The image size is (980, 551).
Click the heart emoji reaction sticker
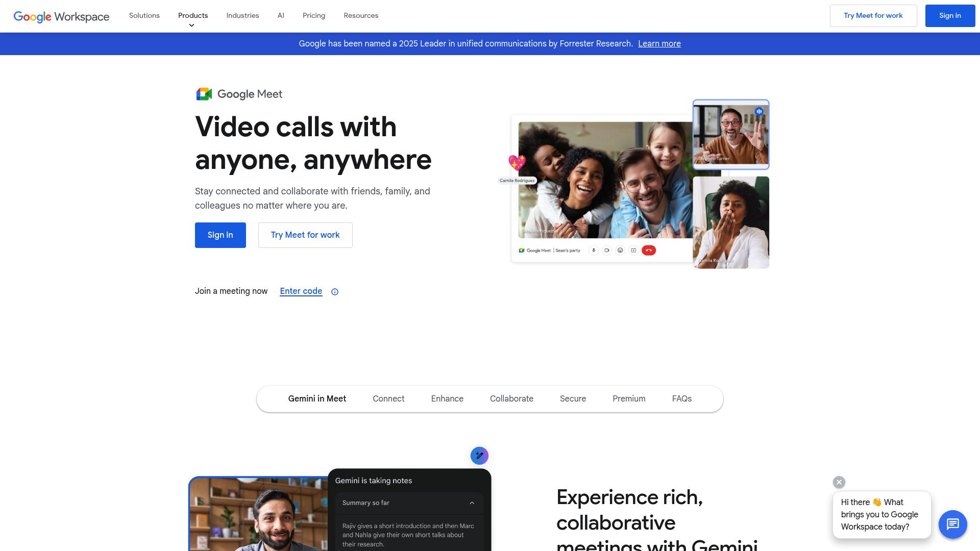pos(517,162)
